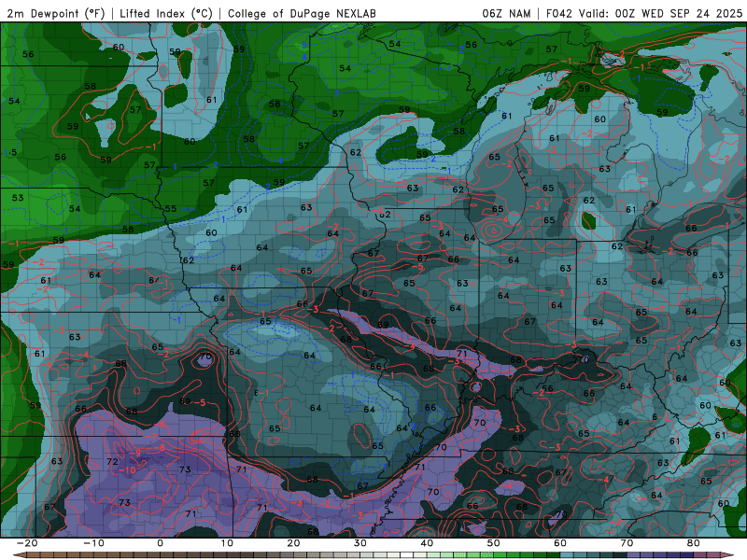Click the '72' dewpoint value on map

pyautogui.click(x=112, y=461)
